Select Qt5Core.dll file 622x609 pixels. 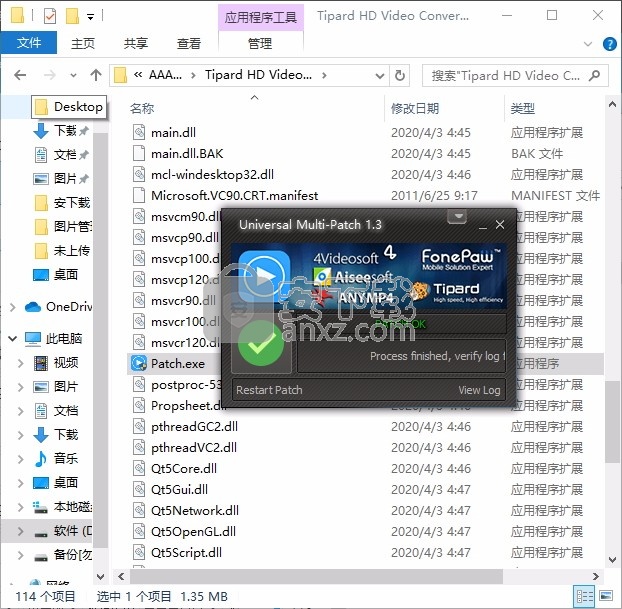coord(184,469)
